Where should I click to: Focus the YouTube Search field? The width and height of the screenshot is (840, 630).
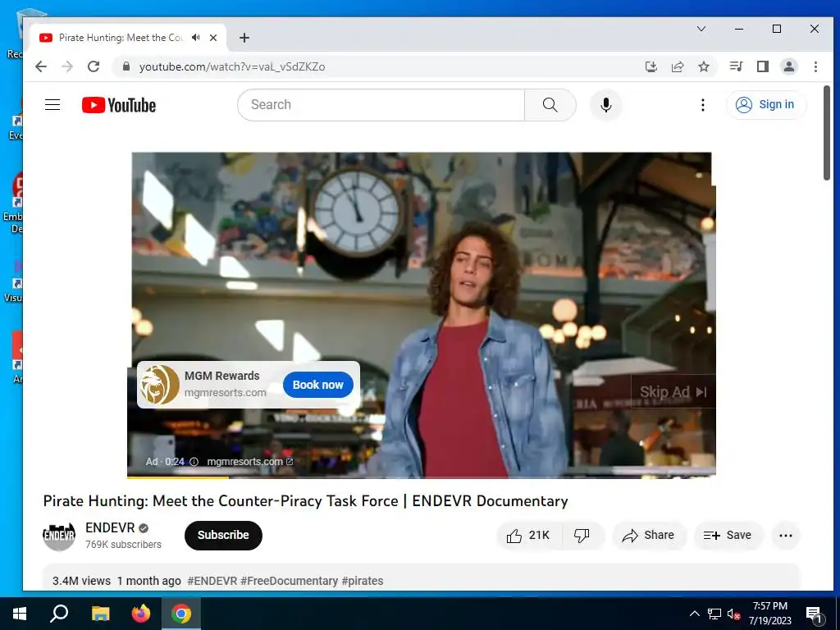click(x=381, y=105)
